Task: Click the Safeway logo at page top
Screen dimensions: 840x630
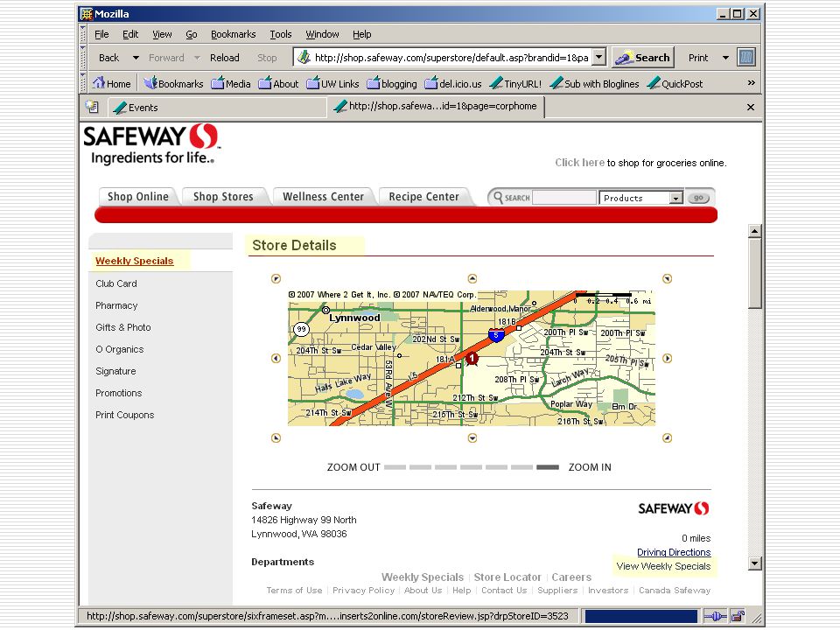Action: [151, 143]
